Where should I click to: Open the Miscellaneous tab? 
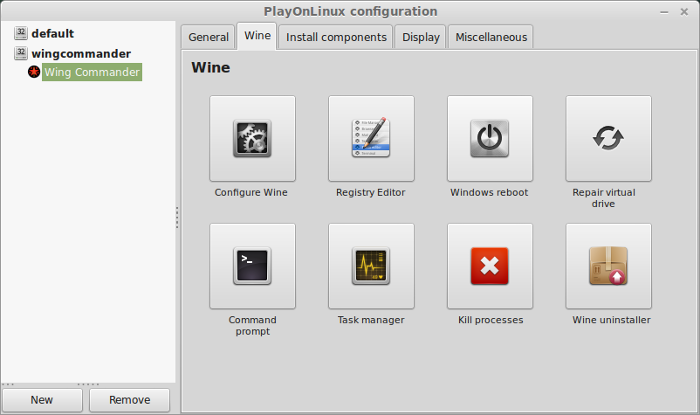(491, 37)
